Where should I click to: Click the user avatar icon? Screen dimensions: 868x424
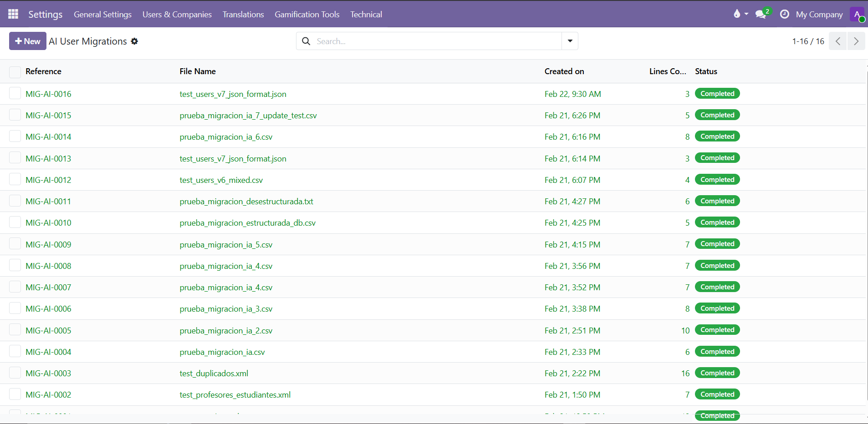857,15
